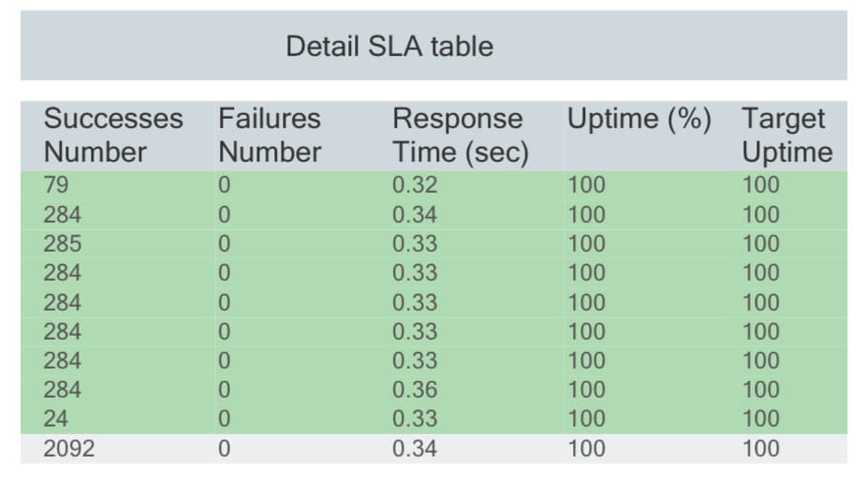Click response time 0.34 beside 284
868x479 pixels.
coord(415,214)
